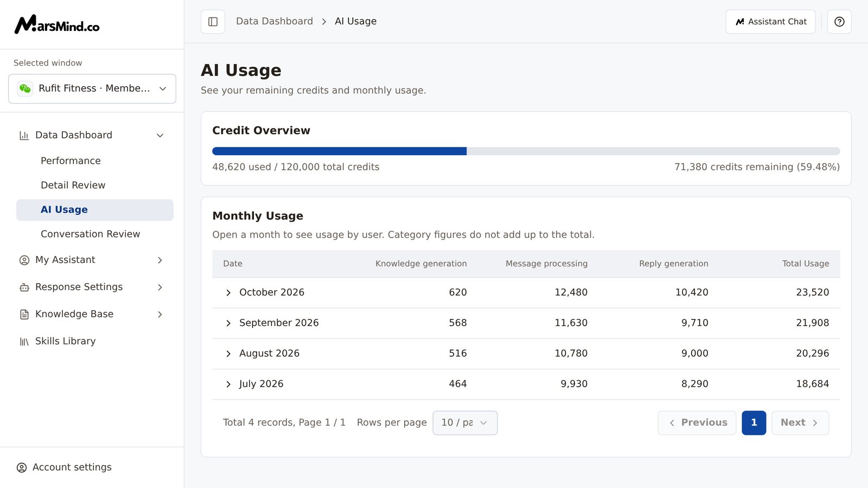Viewport: 868px width, 488px height.
Task: Select AI Usage sidebar item
Action: click(95, 210)
